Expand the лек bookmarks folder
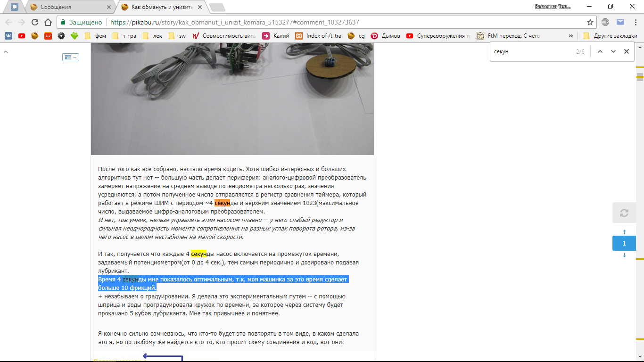The width and height of the screenshot is (644, 362). (152, 36)
